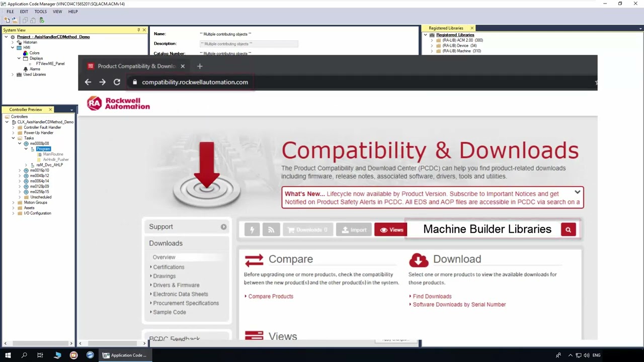This screenshot has width=644, height=362.
Task: Open the EDIT menu
Action: pyautogui.click(x=24, y=12)
